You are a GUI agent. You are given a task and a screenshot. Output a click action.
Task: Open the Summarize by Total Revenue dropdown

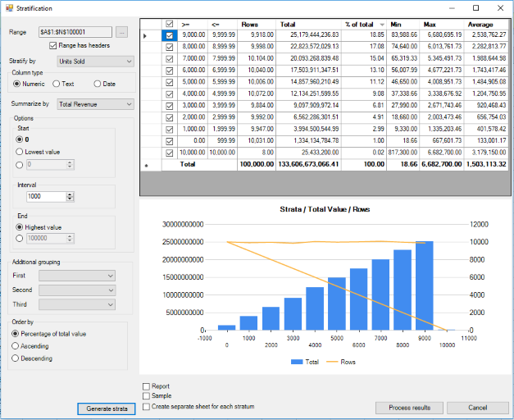point(95,104)
